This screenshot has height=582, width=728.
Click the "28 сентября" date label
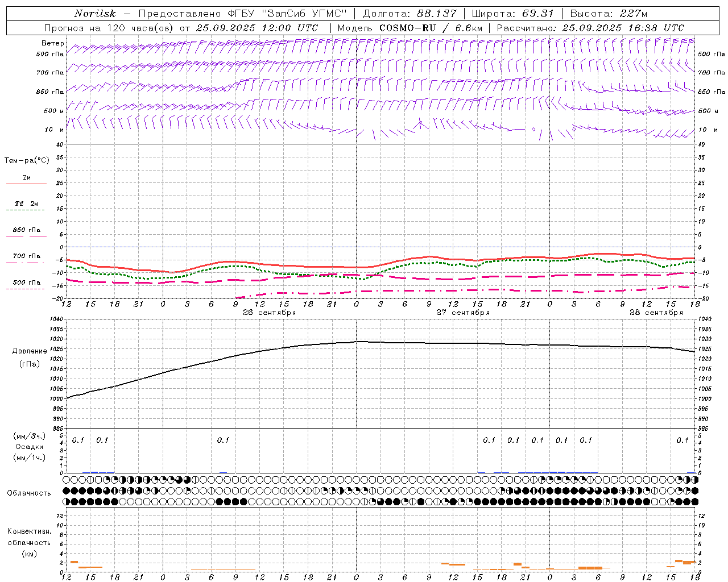(656, 313)
